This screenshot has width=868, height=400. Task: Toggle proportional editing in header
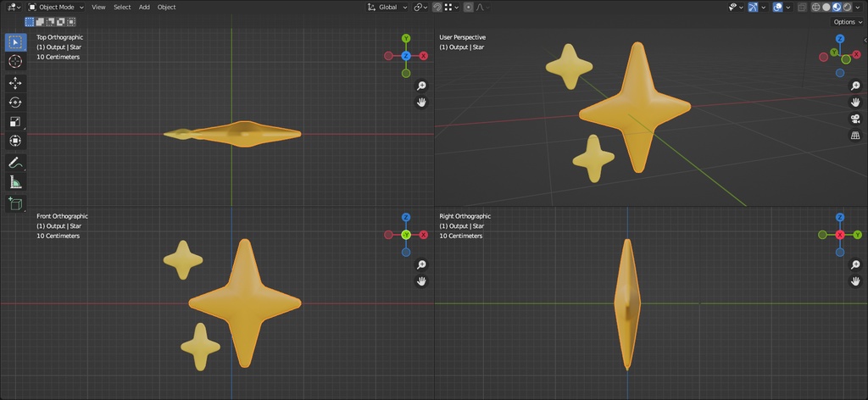pos(468,7)
